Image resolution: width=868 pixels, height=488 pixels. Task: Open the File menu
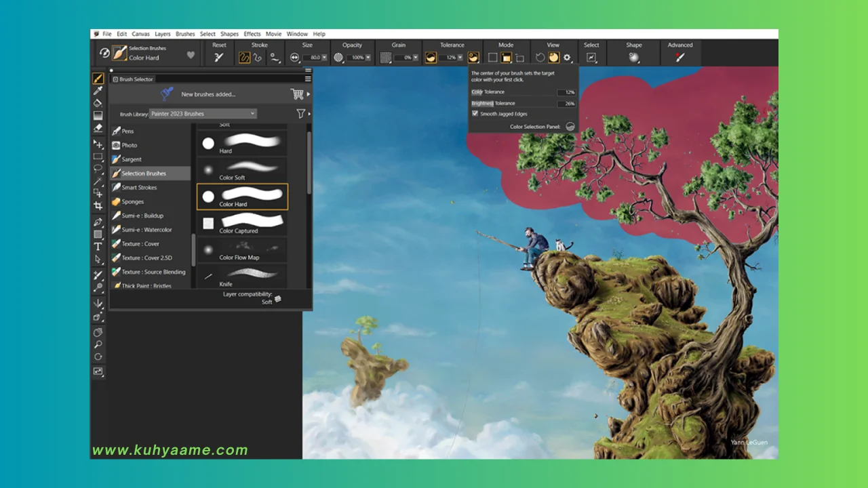(107, 34)
